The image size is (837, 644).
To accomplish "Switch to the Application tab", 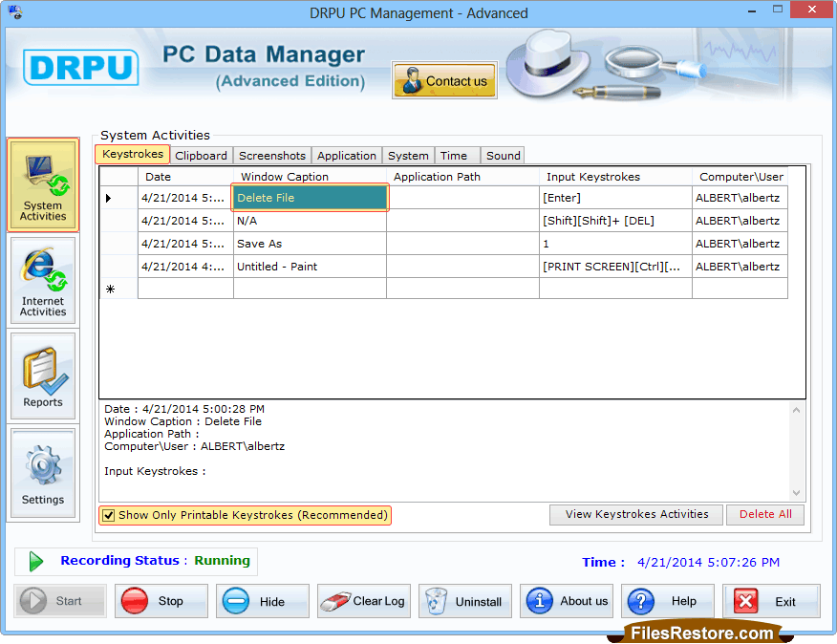I will point(347,156).
